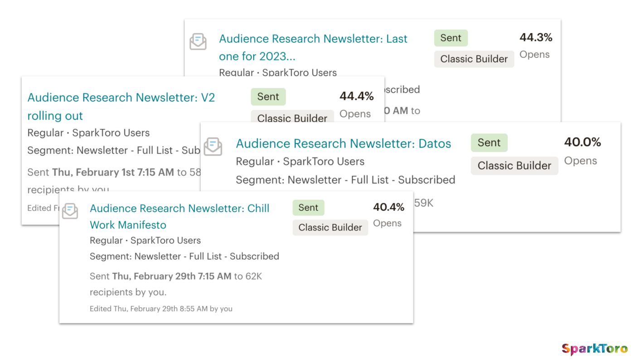Click the Sent badge on V2 rolling out

tap(268, 97)
